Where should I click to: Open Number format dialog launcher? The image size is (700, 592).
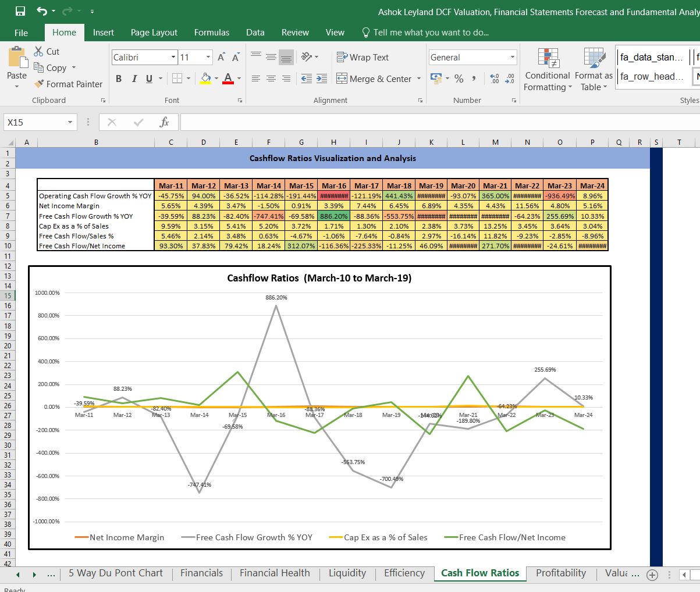pyautogui.click(x=514, y=101)
